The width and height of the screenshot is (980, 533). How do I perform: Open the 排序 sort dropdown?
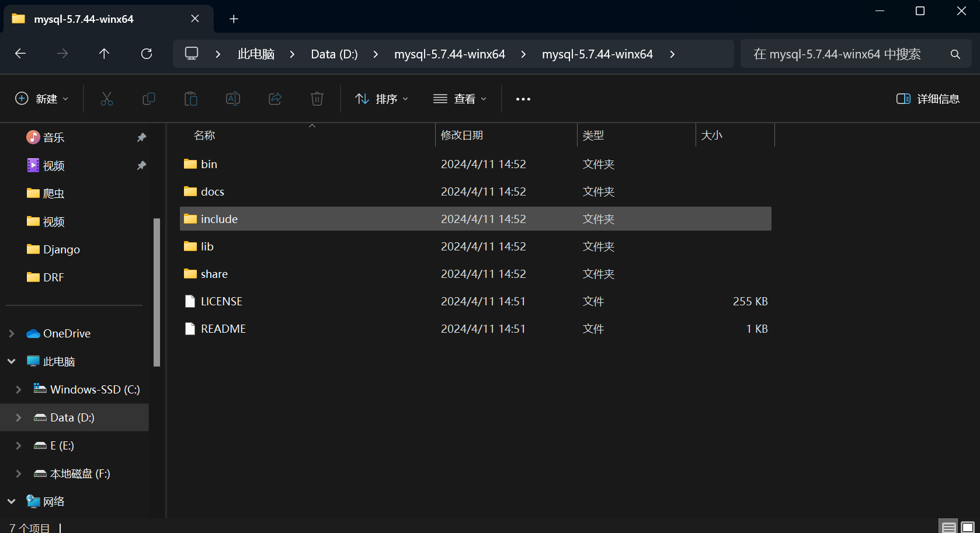[381, 99]
